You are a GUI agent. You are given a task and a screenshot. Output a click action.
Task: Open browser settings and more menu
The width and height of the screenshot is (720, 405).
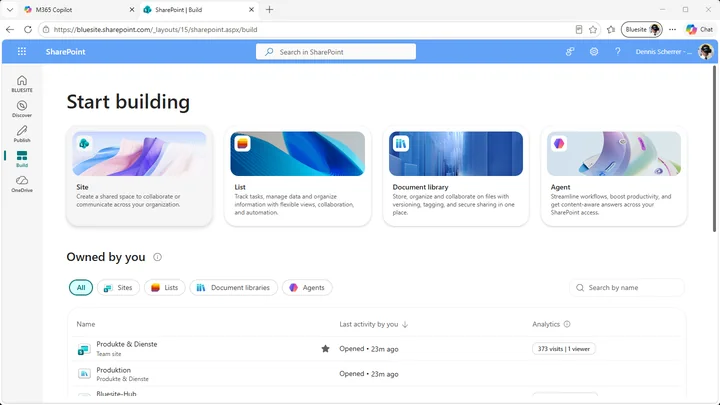coord(672,29)
